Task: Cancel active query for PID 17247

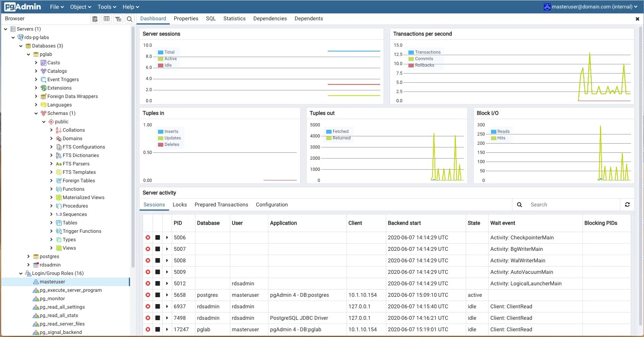Action: point(158,329)
